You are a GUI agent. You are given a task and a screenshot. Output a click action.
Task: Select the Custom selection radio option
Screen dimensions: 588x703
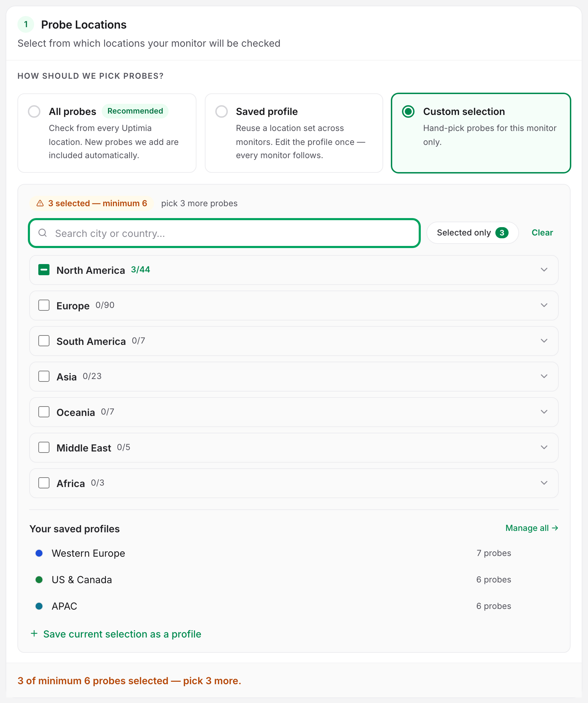point(408,111)
